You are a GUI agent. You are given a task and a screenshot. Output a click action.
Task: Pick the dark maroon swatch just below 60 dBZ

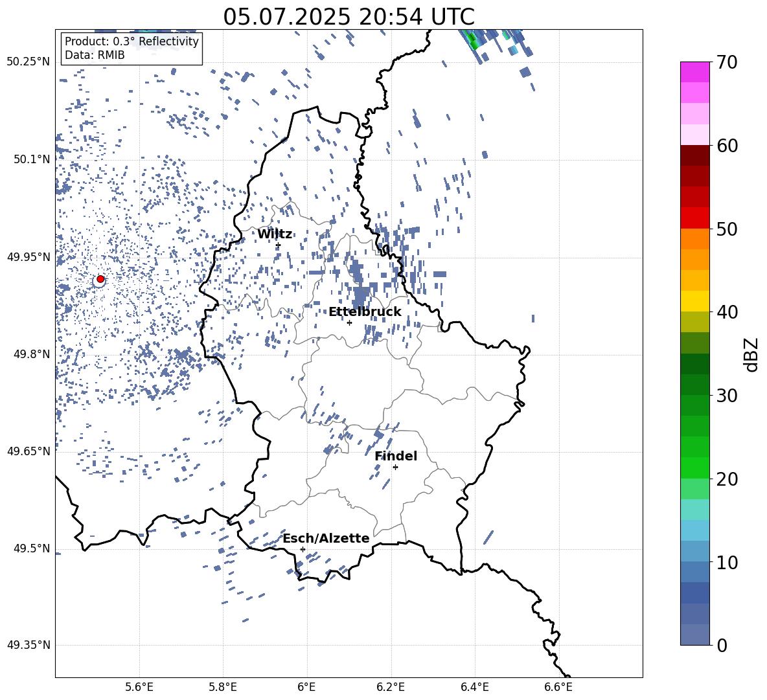(694, 155)
